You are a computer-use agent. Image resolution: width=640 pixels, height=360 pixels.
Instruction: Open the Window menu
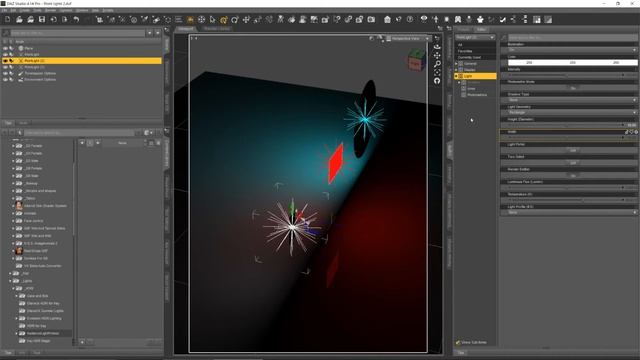tap(82, 10)
